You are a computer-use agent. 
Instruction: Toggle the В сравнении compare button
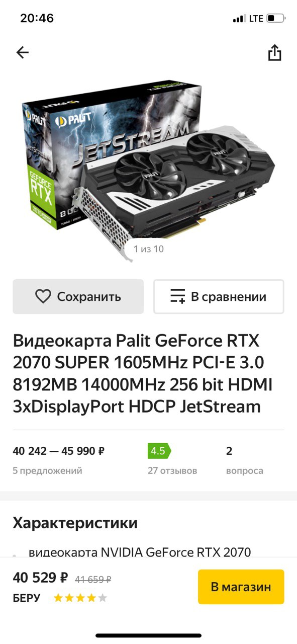pos(219,296)
